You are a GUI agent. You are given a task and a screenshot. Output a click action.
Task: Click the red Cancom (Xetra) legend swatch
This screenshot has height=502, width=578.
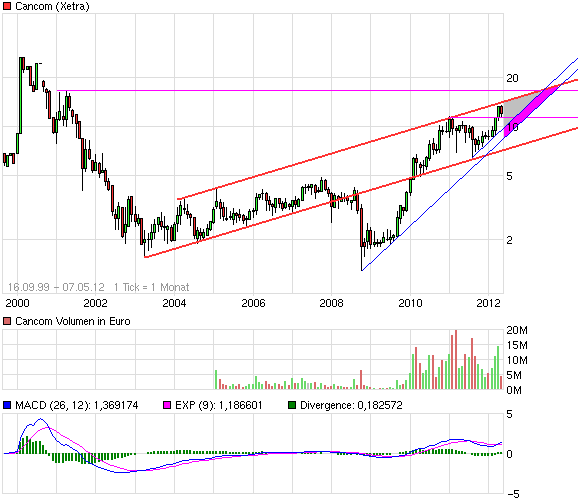click(x=7, y=6)
